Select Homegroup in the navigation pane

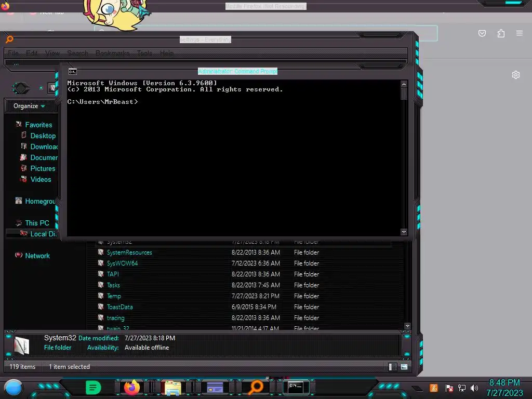click(x=39, y=201)
